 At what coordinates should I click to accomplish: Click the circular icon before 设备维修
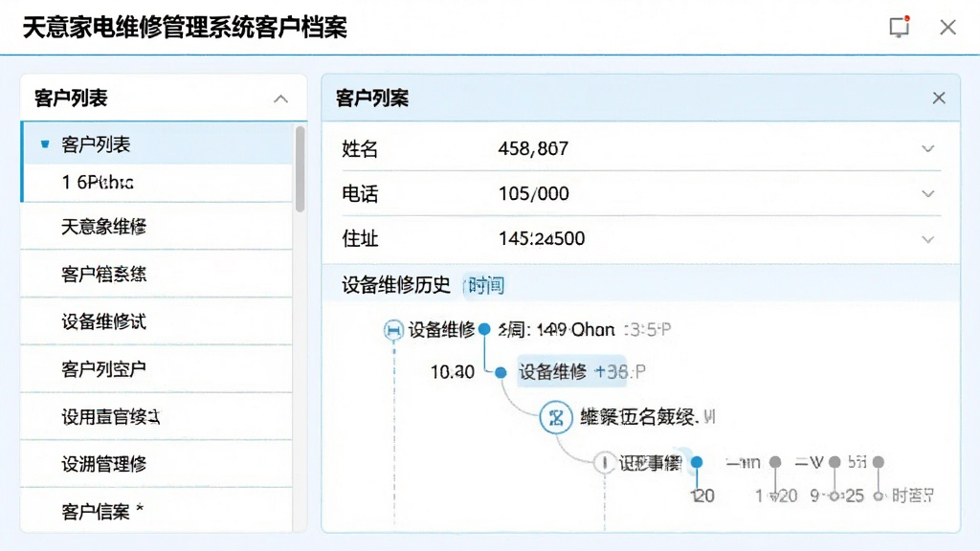coord(393,330)
